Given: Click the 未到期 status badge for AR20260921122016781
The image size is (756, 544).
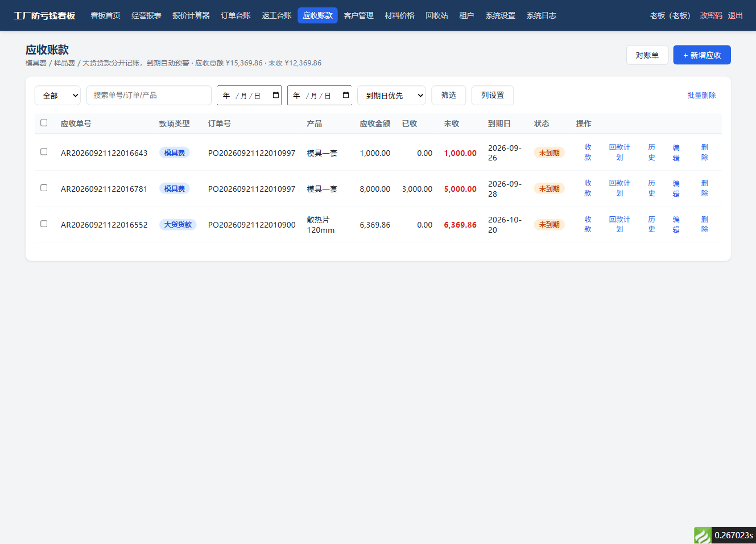Looking at the screenshot, I should pos(550,188).
